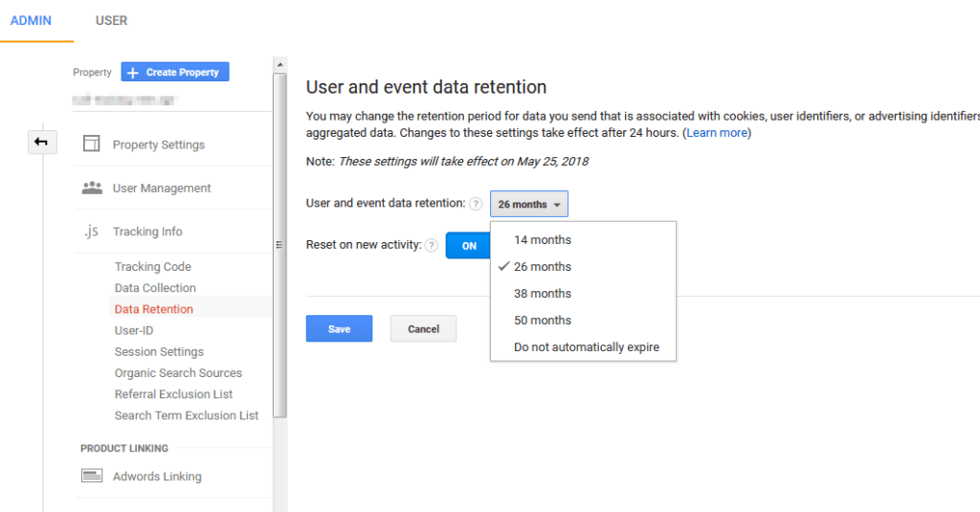
Task: Cancel the data retention changes
Action: pyautogui.click(x=423, y=329)
